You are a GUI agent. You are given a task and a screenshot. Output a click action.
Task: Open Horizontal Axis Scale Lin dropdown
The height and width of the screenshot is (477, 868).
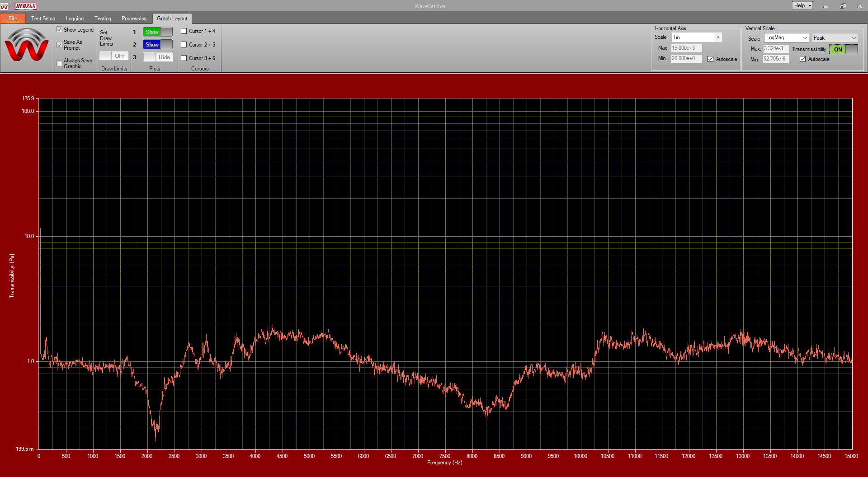[x=717, y=37]
